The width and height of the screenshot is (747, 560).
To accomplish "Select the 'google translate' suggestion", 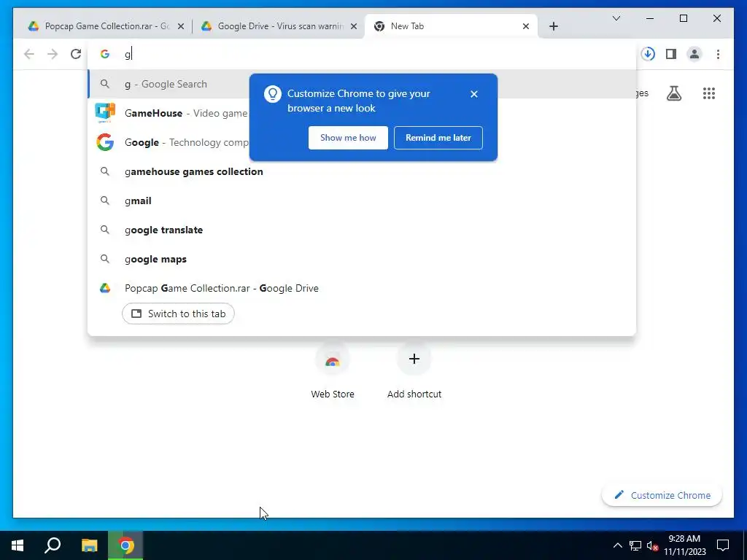I will (x=362, y=230).
